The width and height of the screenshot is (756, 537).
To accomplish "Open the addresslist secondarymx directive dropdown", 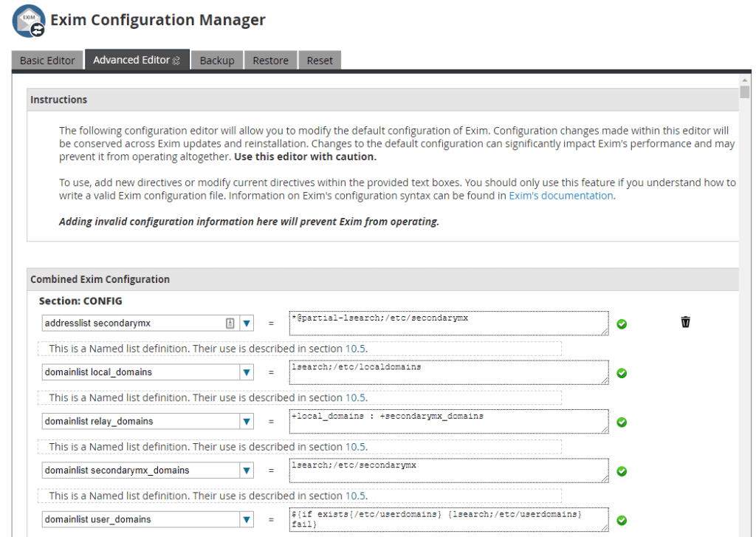I will [x=247, y=323].
